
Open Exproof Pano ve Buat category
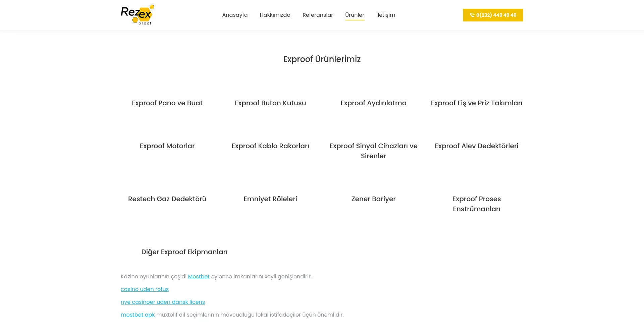167,103
